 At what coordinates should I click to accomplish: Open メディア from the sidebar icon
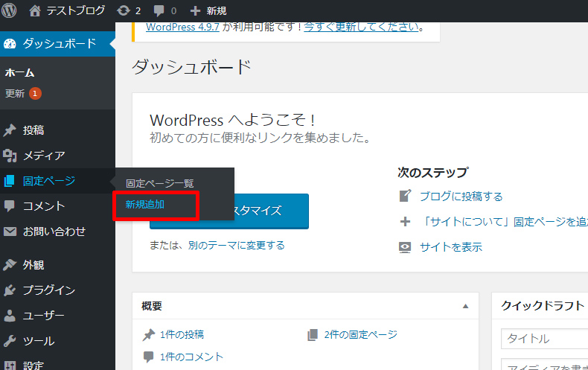coord(10,156)
